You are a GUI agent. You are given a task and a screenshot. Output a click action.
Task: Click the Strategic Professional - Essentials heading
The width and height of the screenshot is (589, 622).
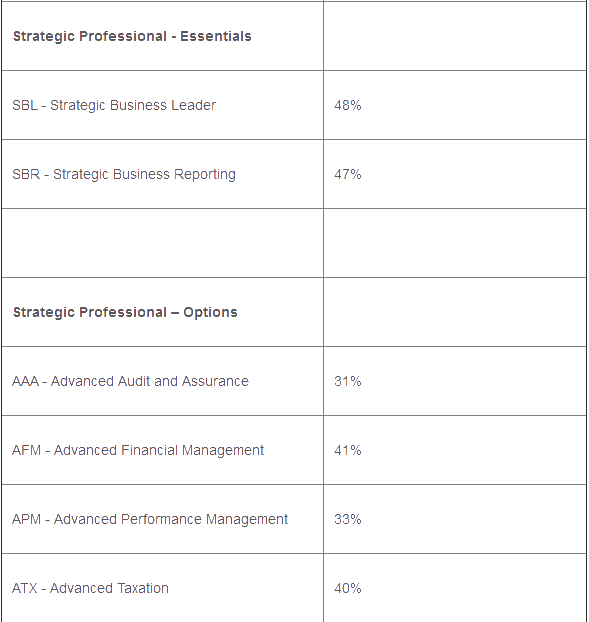tap(132, 36)
